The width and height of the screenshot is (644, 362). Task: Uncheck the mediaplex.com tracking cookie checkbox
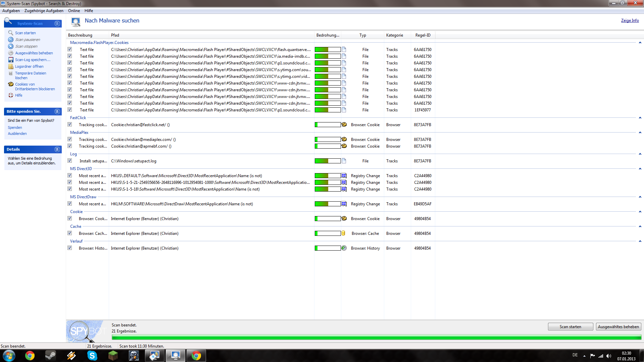pos(70,139)
